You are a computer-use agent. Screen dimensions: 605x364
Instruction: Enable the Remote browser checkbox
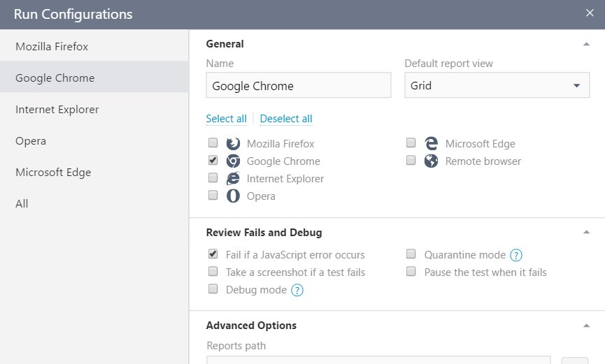coord(411,161)
